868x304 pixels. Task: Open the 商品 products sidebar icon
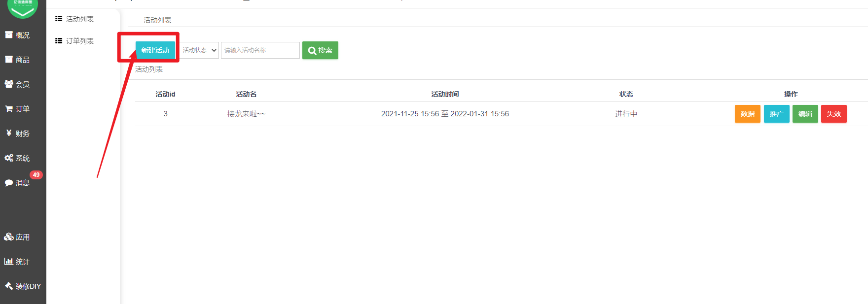[9, 60]
